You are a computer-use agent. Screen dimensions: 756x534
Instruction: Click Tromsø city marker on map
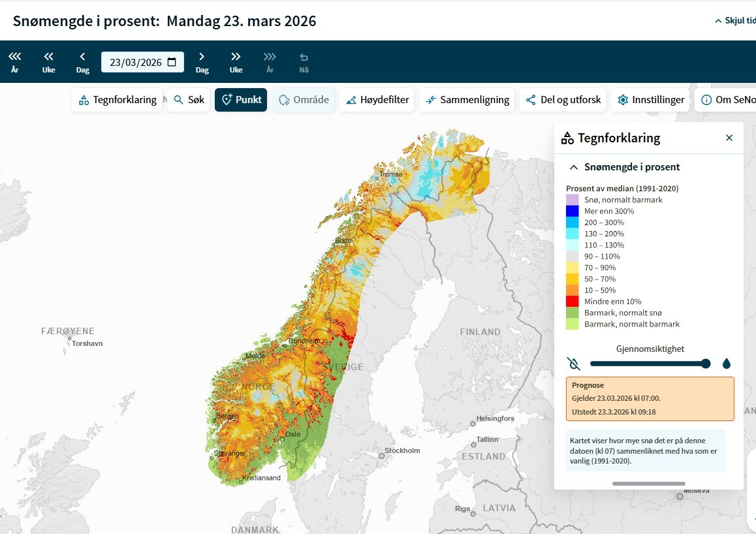click(377, 178)
